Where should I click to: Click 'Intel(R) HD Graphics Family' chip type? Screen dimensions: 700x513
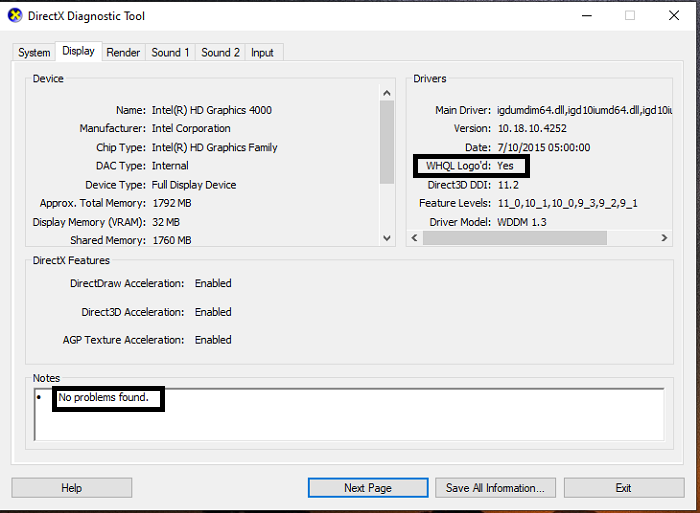pyautogui.click(x=214, y=147)
